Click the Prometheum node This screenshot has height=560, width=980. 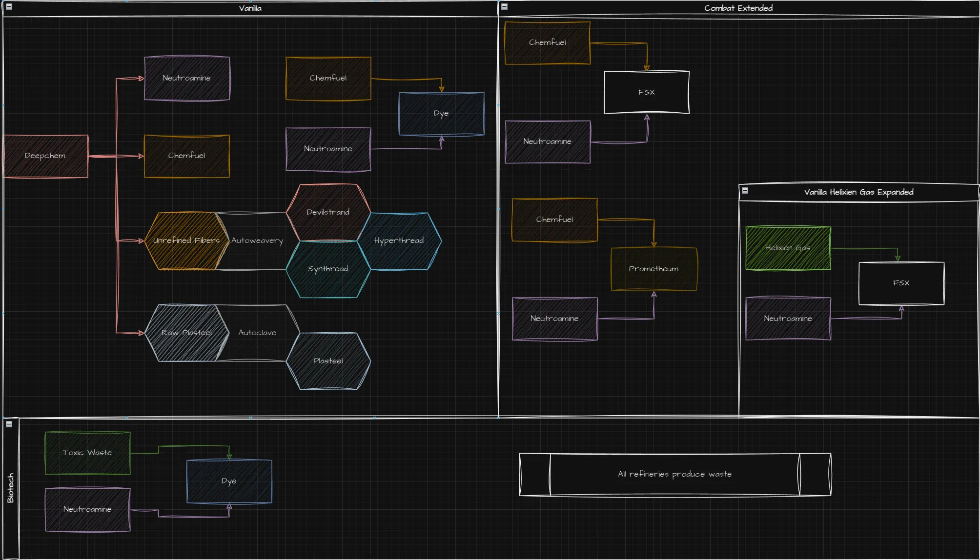click(653, 269)
